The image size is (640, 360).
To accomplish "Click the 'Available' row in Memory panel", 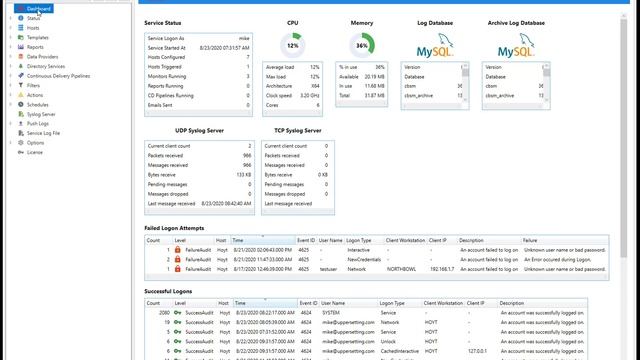I will tap(362, 76).
